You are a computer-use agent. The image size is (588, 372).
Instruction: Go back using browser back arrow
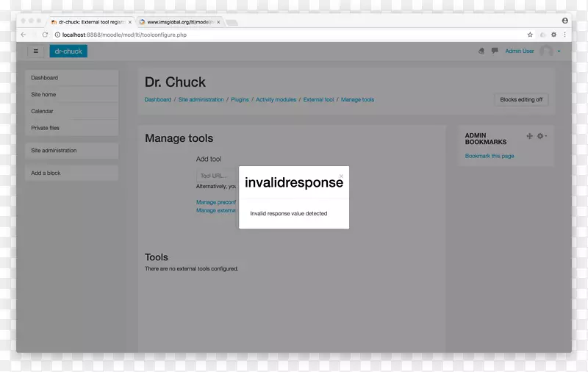coord(24,35)
